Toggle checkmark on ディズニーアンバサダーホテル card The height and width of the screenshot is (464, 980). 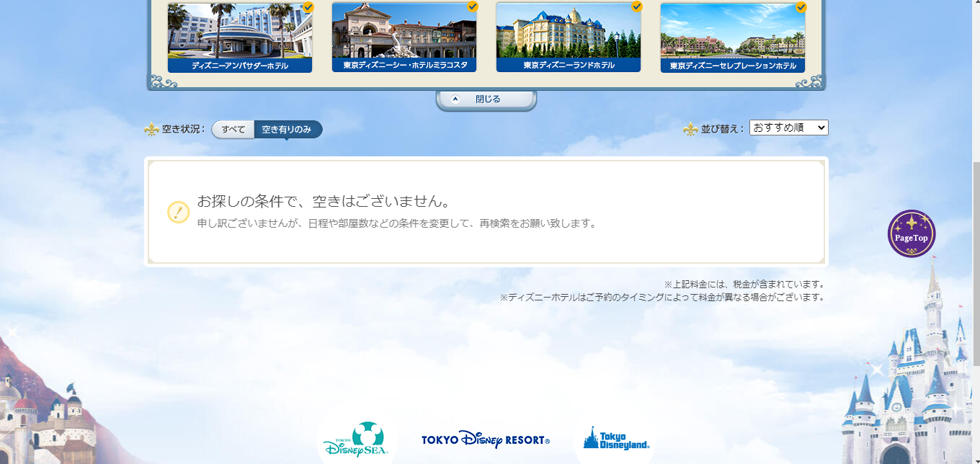click(308, 6)
